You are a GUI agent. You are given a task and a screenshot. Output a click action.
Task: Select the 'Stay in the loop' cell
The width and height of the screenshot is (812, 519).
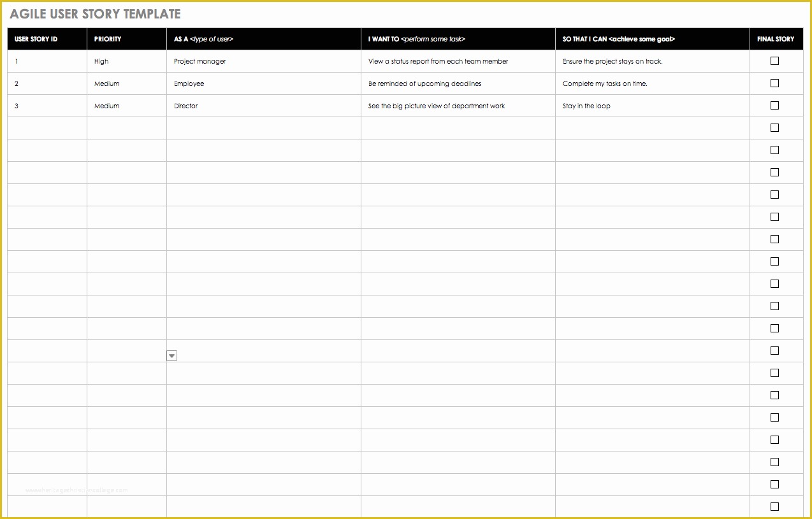(653, 106)
